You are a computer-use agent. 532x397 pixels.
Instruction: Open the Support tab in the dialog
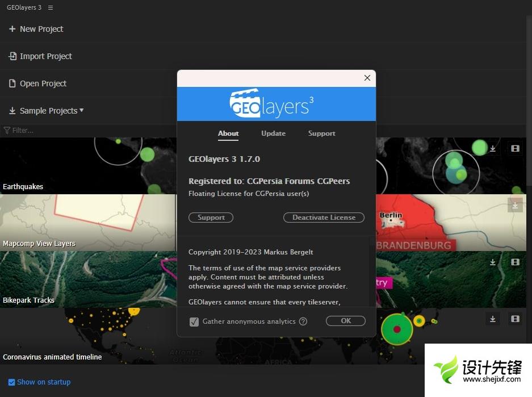coord(321,133)
